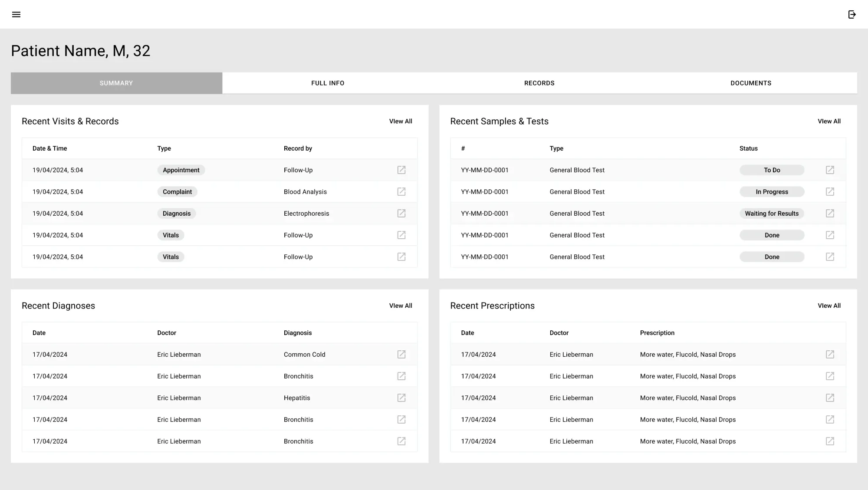Screen dimensions: 868x490
Task: Open the Diagnosis Electrophoresis record icon
Action: click(401, 213)
